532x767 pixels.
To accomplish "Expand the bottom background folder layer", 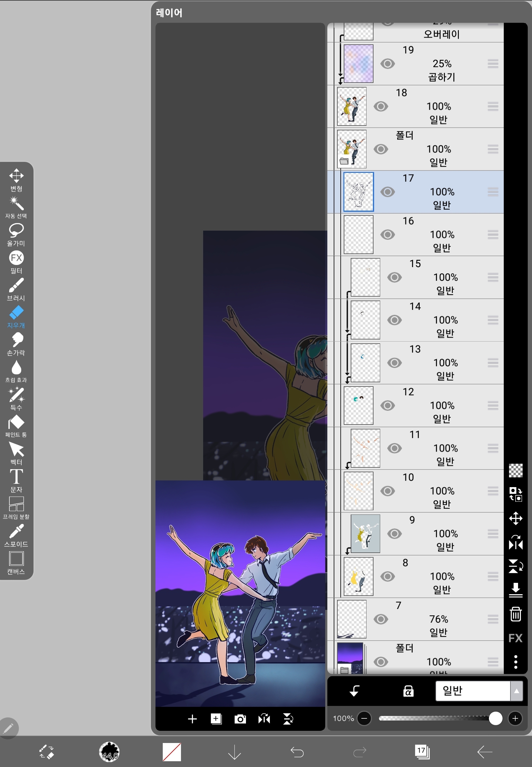I will click(x=344, y=669).
